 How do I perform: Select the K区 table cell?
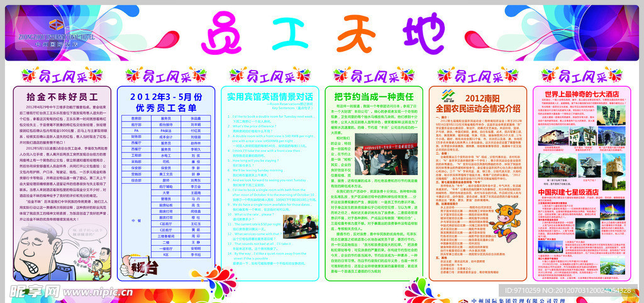click(166, 255)
